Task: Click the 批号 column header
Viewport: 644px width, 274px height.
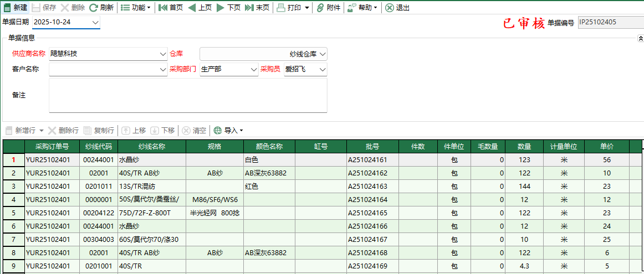Action: point(372,147)
